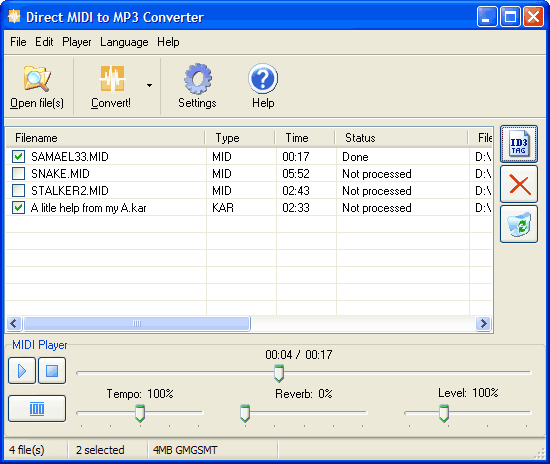The width and height of the screenshot is (550, 464).
Task: Click the piano keys icon button
Action: click(37, 409)
